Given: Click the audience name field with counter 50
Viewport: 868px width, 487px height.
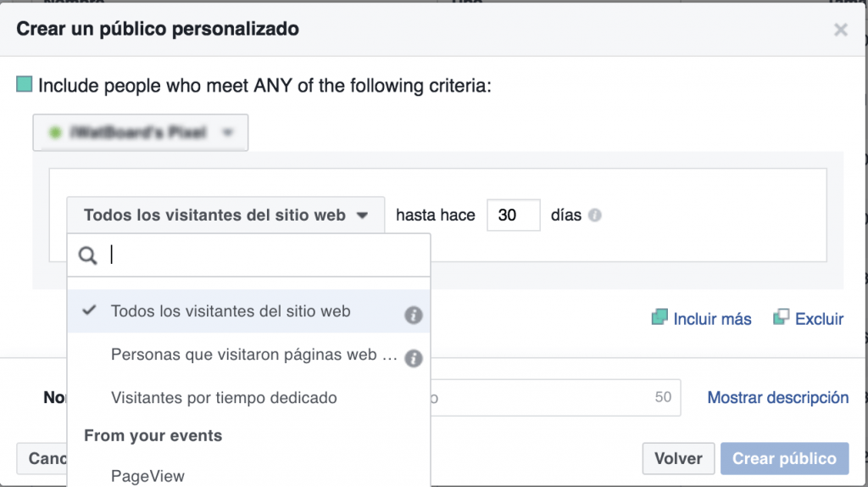Looking at the screenshot, I should point(555,397).
